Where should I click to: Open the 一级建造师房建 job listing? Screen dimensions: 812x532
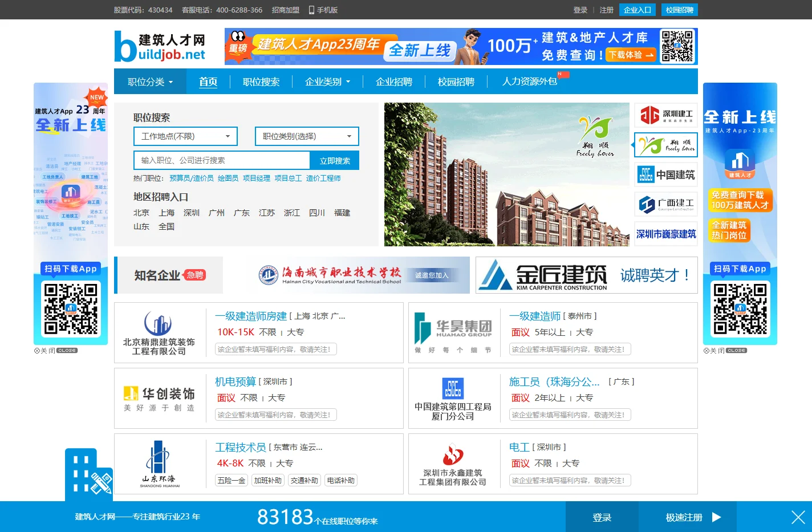pyautogui.click(x=251, y=316)
